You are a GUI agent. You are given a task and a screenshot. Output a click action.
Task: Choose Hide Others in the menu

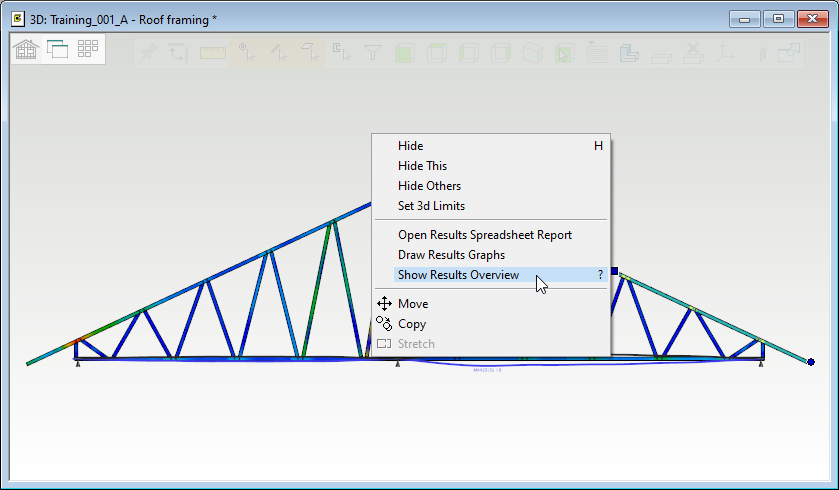(429, 186)
